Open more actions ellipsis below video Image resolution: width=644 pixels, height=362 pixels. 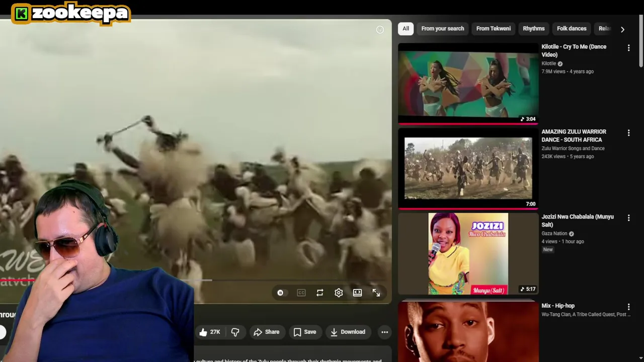384,332
